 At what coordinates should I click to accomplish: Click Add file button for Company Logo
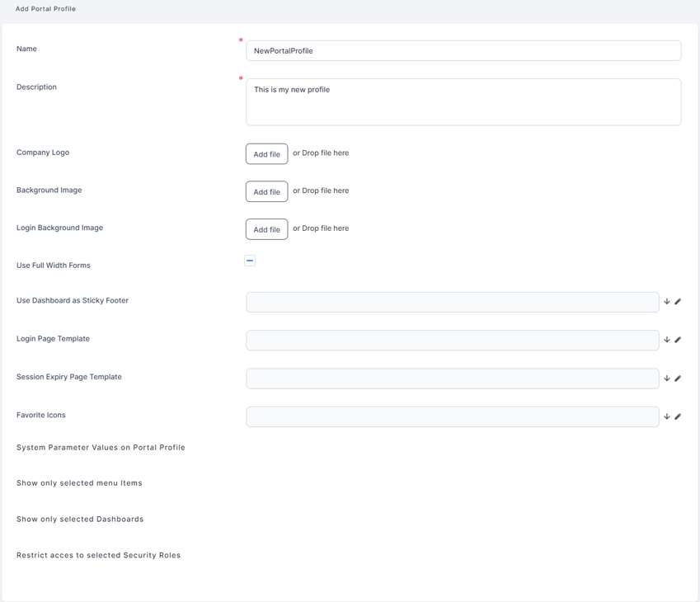coord(266,154)
